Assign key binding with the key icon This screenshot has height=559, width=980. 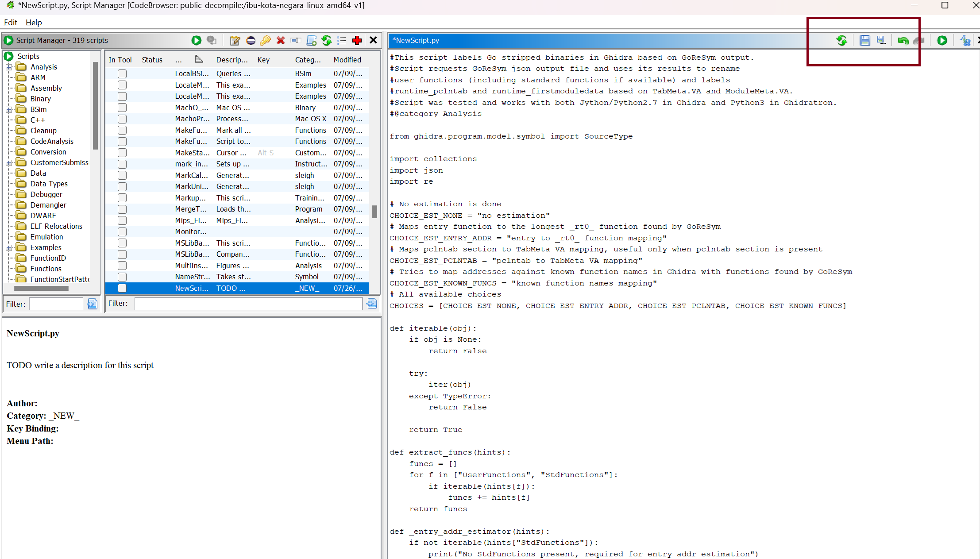265,40
